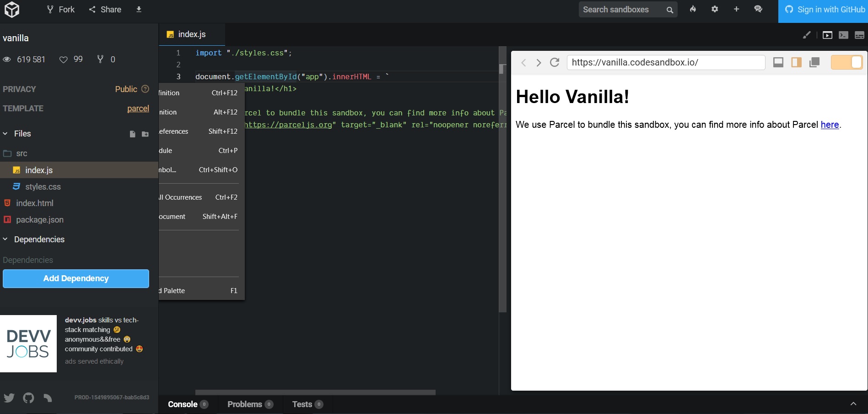Toggle the bottom dock preview icon

(x=778, y=62)
